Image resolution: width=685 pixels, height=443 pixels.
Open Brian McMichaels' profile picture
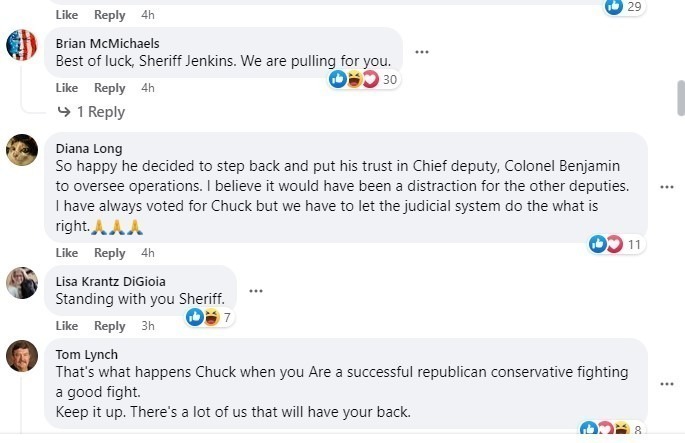[22, 45]
